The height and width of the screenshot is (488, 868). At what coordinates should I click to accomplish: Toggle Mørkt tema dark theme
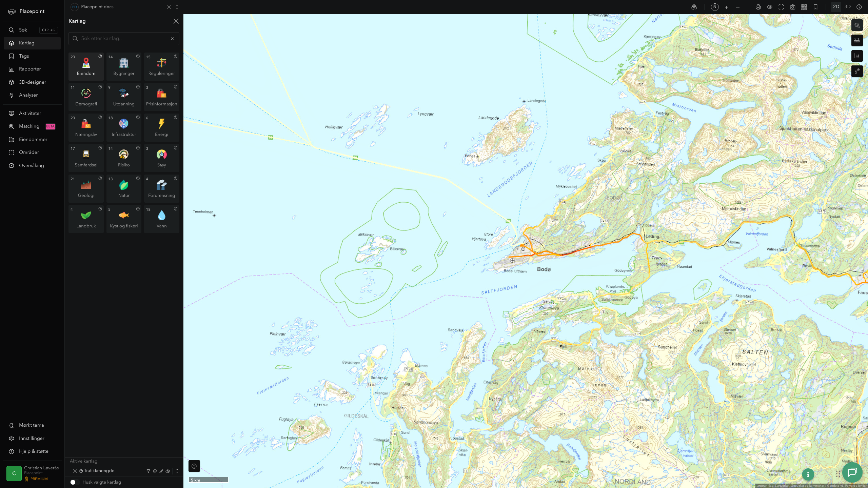coord(32,425)
